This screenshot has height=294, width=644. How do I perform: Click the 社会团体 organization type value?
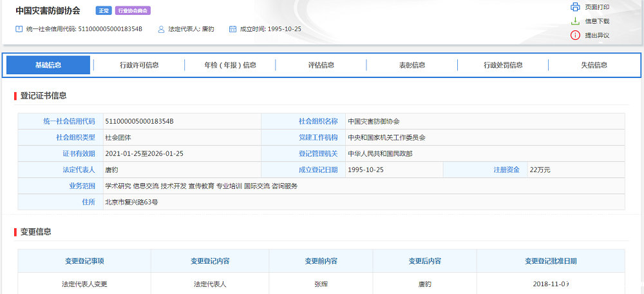[x=118, y=137]
